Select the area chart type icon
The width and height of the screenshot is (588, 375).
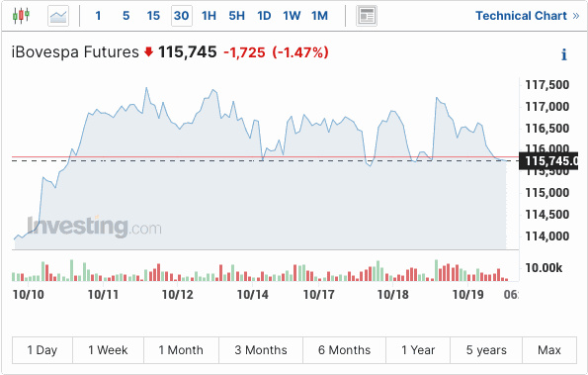pyautogui.click(x=58, y=16)
